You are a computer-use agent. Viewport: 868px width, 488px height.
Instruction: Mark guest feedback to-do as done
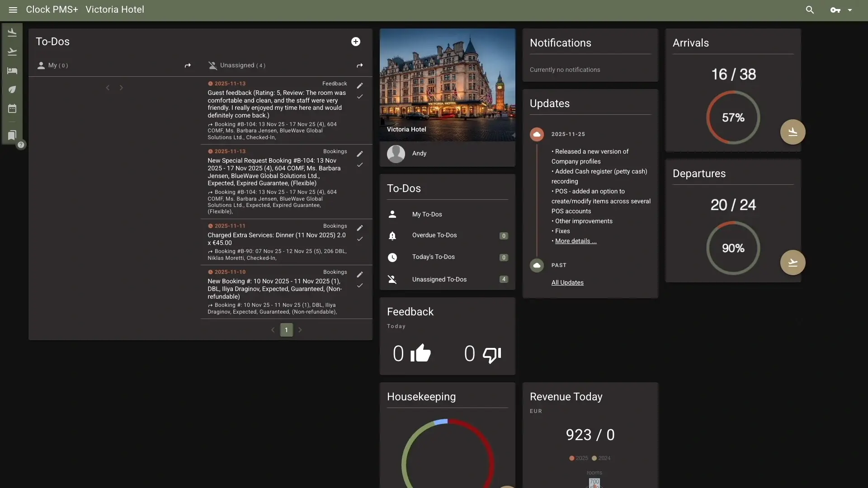click(x=360, y=97)
